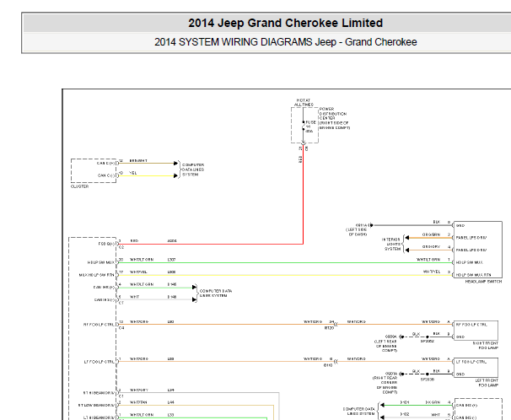Select "CAN IHS (+)" in the bottom-right dashed module
The image size is (511, 420).
tap(466, 406)
